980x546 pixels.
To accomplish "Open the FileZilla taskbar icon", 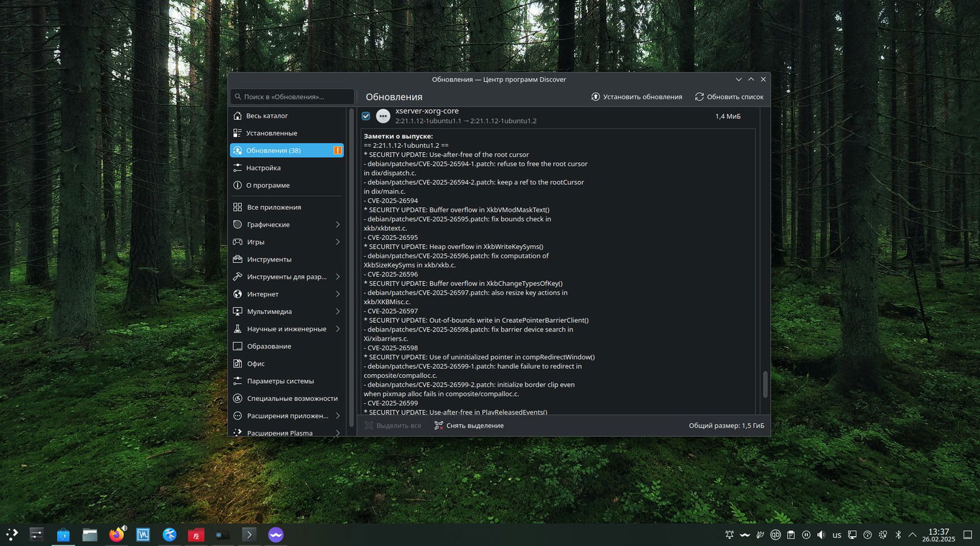I will pos(196,534).
